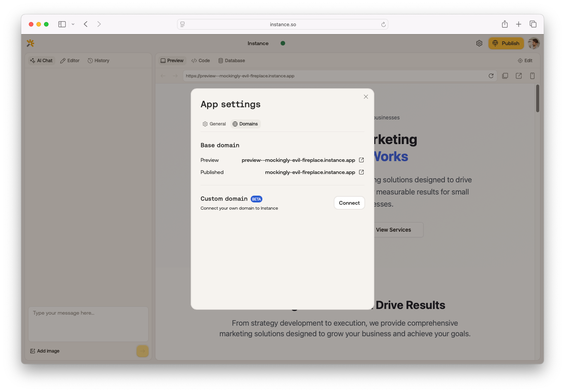The height and width of the screenshot is (392, 565).
Task: Toggle the Safari sidebar
Action: 62,24
